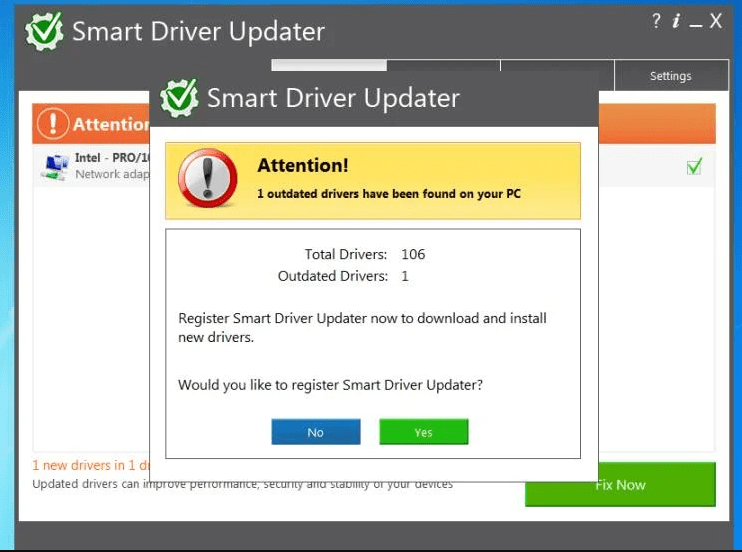Click the dialog's green gear checkmark logo
Screen dimensions: 742x552
point(179,98)
